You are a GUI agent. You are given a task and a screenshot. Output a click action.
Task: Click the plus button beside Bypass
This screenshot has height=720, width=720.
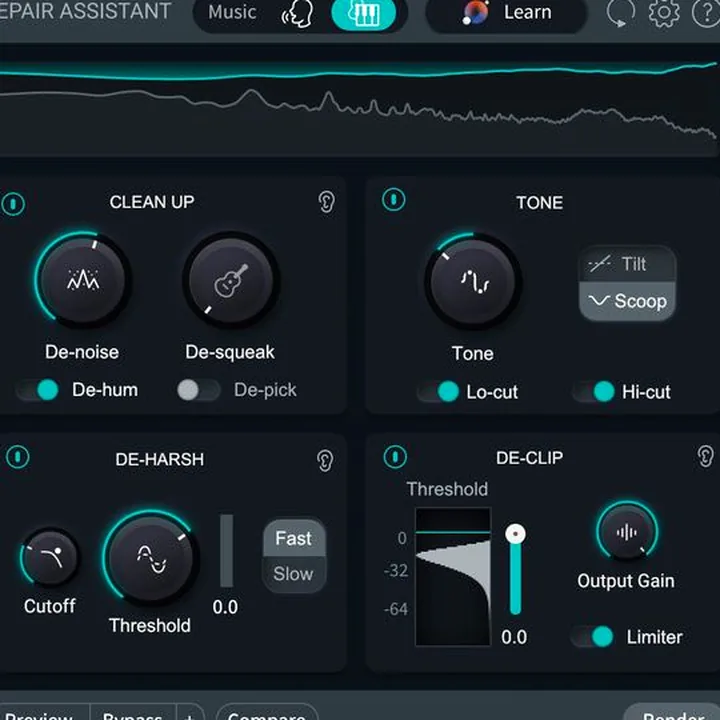tap(190, 713)
